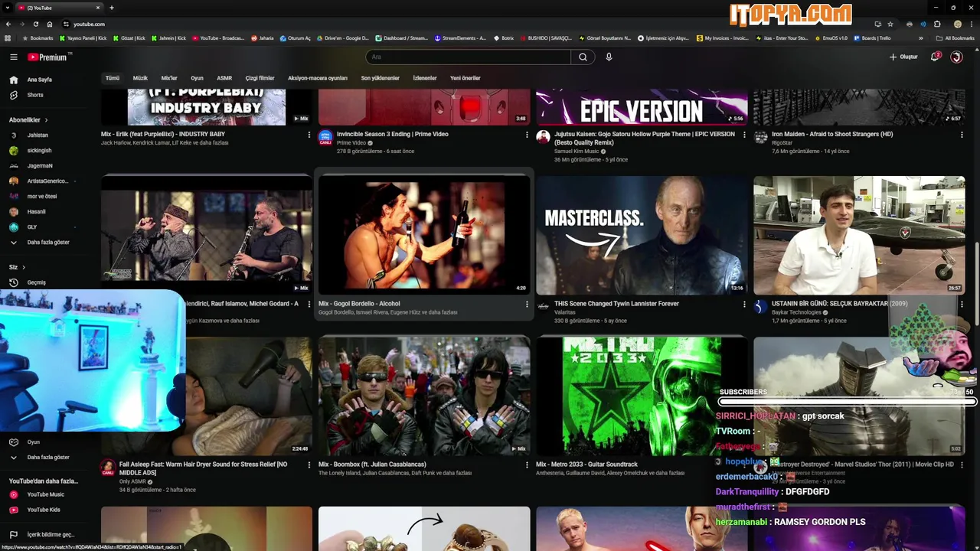Start voice search with microphone
The height and width of the screenshot is (551, 980).
(609, 57)
